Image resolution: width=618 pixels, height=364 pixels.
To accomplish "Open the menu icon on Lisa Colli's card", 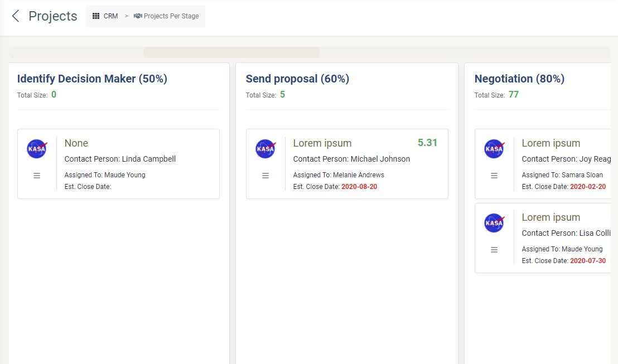I will [x=494, y=250].
